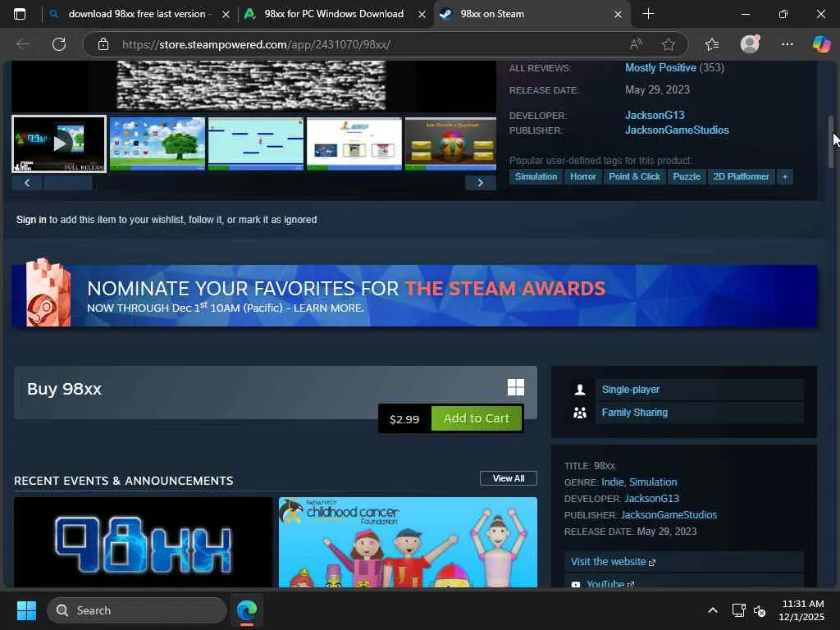Select the Simulation tag
Viewport: 840px width, 630px height.
536,177
